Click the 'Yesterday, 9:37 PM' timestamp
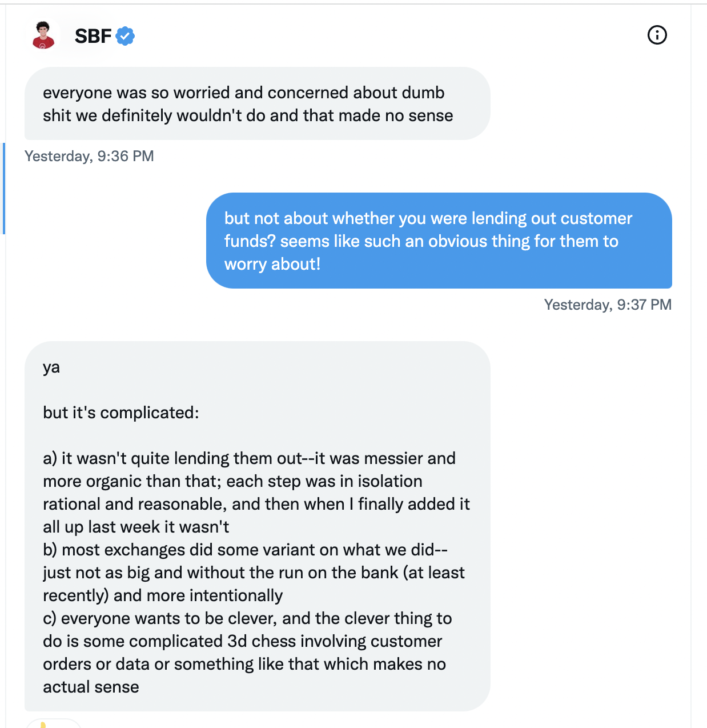 tap(608, 305)
